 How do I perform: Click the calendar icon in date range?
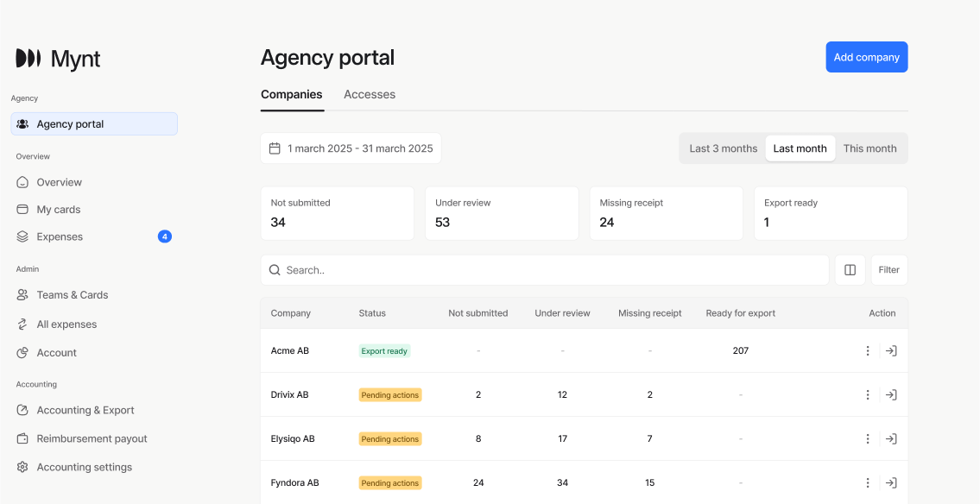tap(275, 148)
